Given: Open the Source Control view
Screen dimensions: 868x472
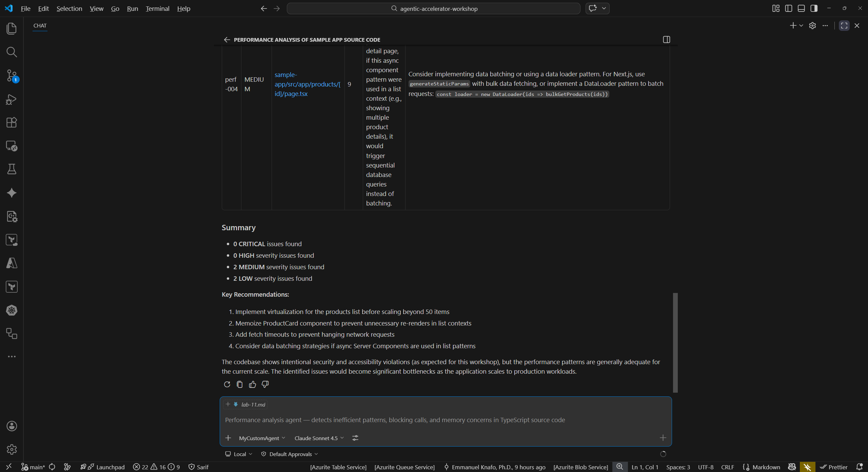Looking at the screenshot, I should [x=12, y=76].
